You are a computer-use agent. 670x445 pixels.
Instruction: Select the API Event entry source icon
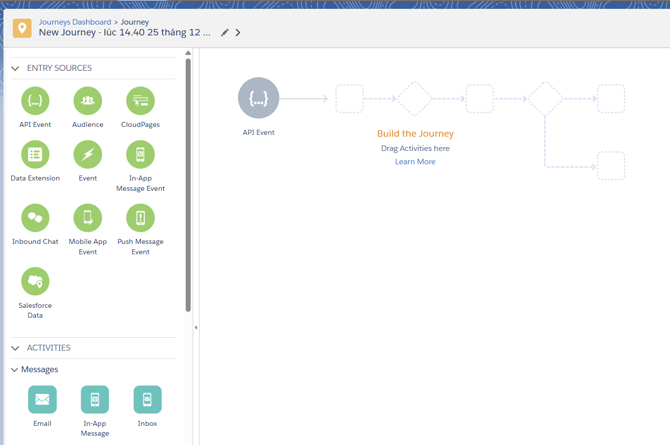35,100
